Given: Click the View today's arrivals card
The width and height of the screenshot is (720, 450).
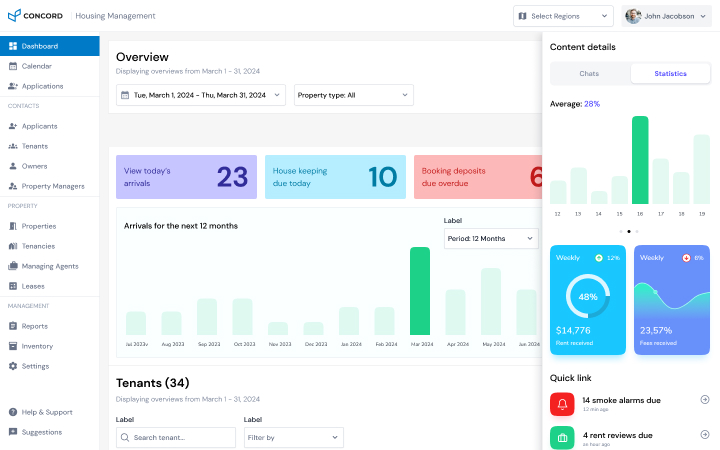Looking at the screenshot, I should tap(186, 177).
